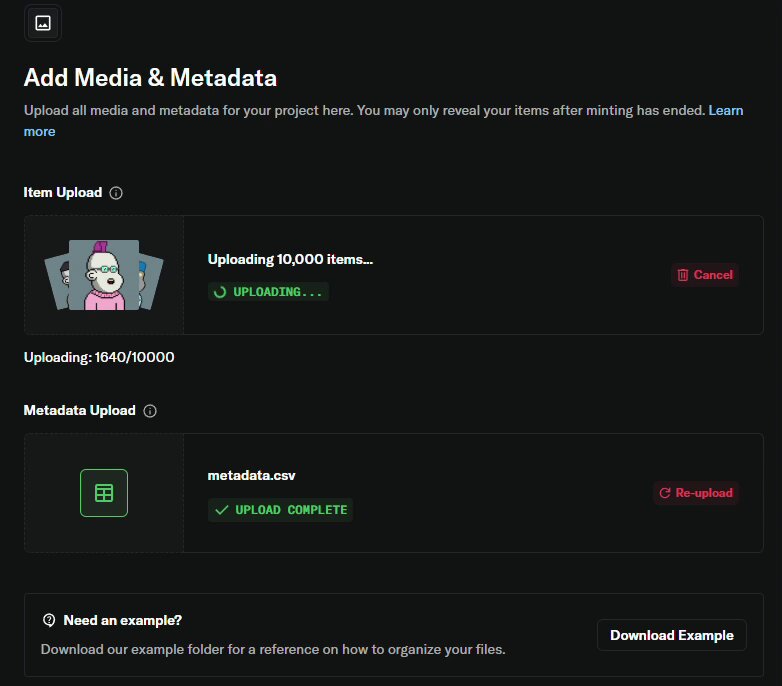Click the Need an example? title

pyautogui.click(x=123, y=620)
